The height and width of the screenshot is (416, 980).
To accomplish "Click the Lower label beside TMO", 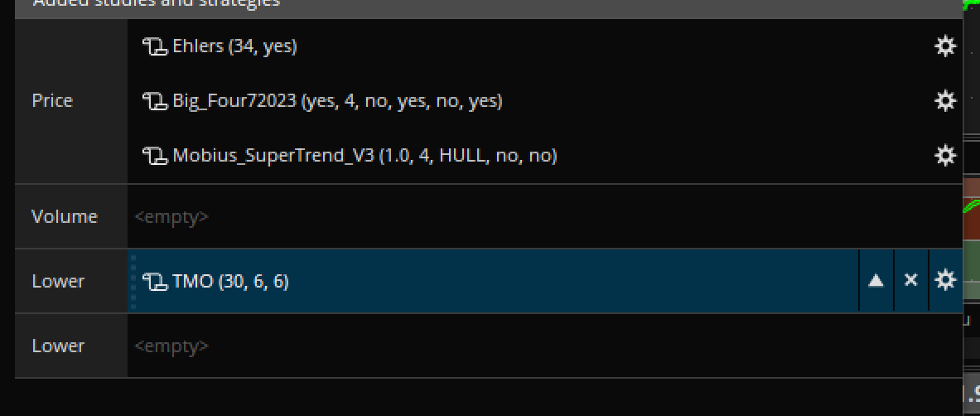I will click(x=58, y=282).
